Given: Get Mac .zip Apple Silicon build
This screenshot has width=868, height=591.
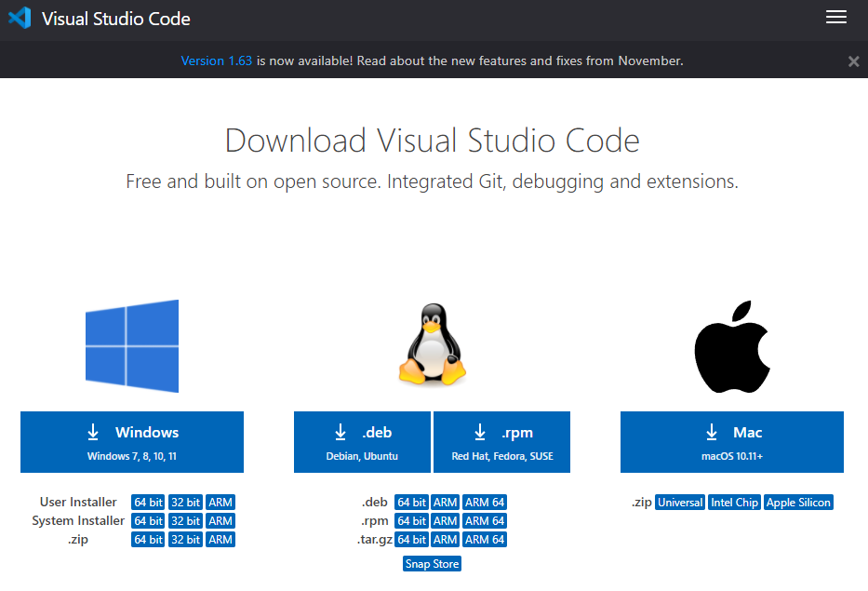Looking at the screenshot, I should 798,503.
